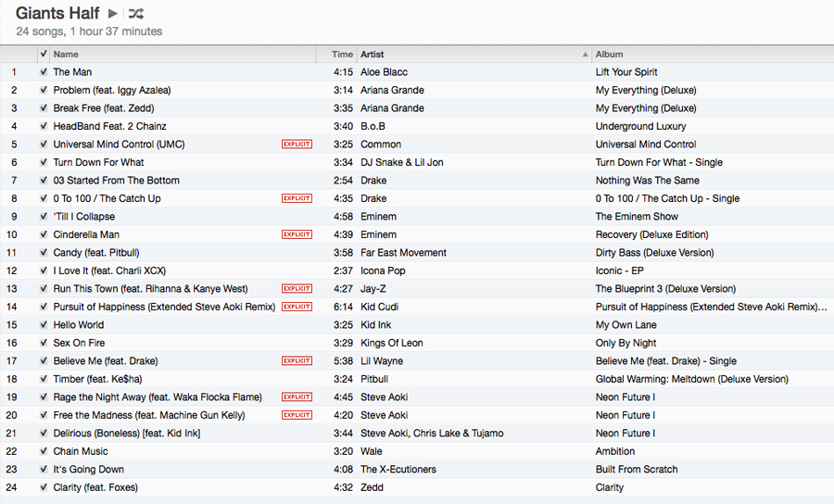Toggle the check-all column header checkbox
The height and width of the screenshot is (504, 834).
44,54
